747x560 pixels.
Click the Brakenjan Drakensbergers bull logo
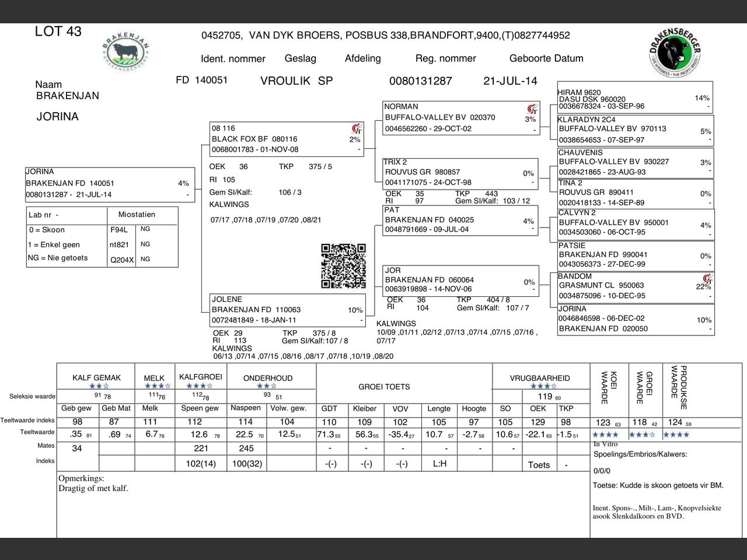[x=126, y=50]
